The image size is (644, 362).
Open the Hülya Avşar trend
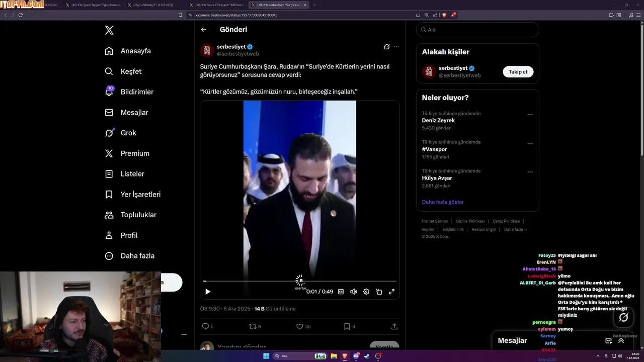[x=437, y=178]
